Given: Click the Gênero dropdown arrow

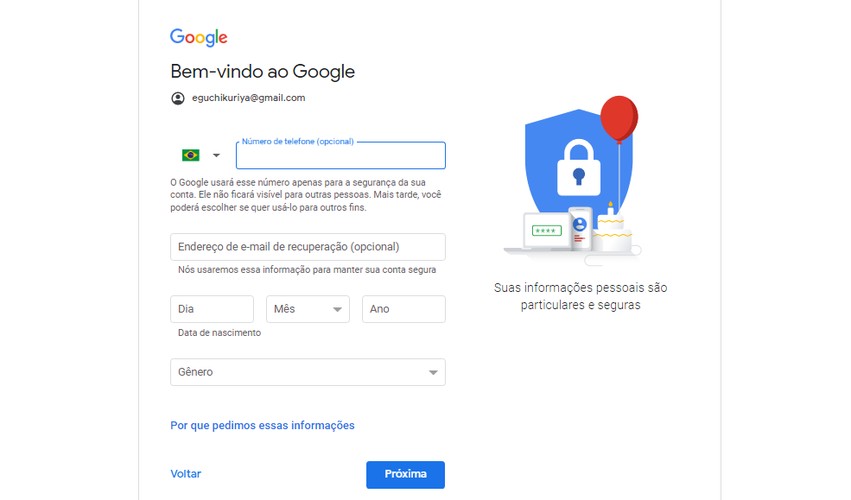Looking at the screenshot, I should (x=433, y=372).
